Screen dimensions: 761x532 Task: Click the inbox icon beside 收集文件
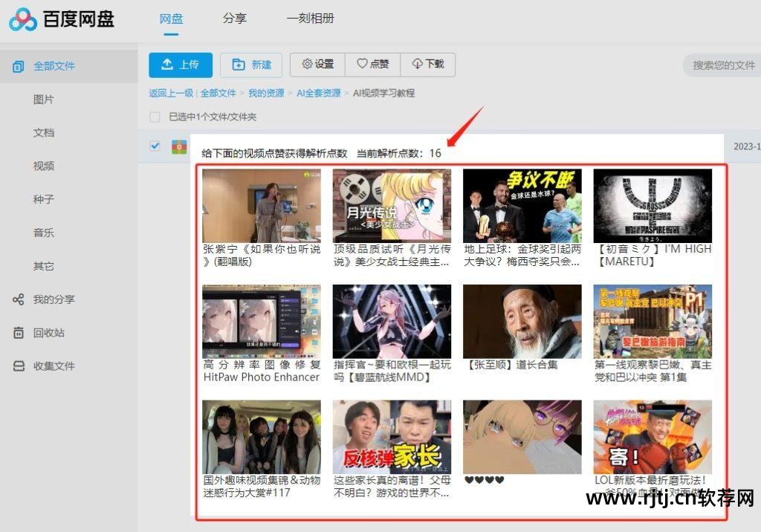19,366
